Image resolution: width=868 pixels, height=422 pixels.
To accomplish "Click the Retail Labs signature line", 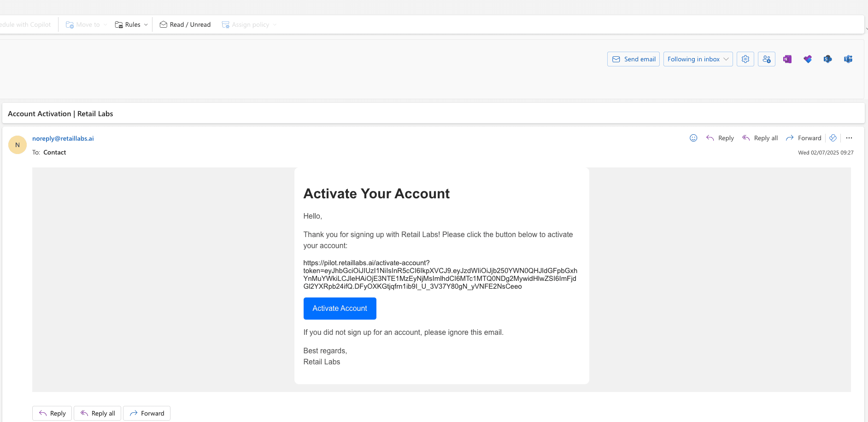I will tap(322, 362).
